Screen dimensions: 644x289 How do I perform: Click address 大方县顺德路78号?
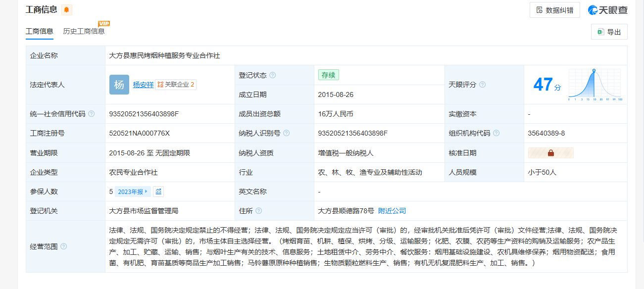click(346, 211)
